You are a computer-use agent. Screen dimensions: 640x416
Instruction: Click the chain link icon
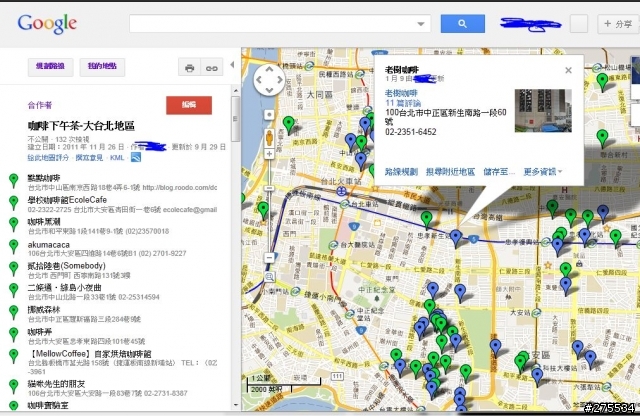(x=211, y=68)
